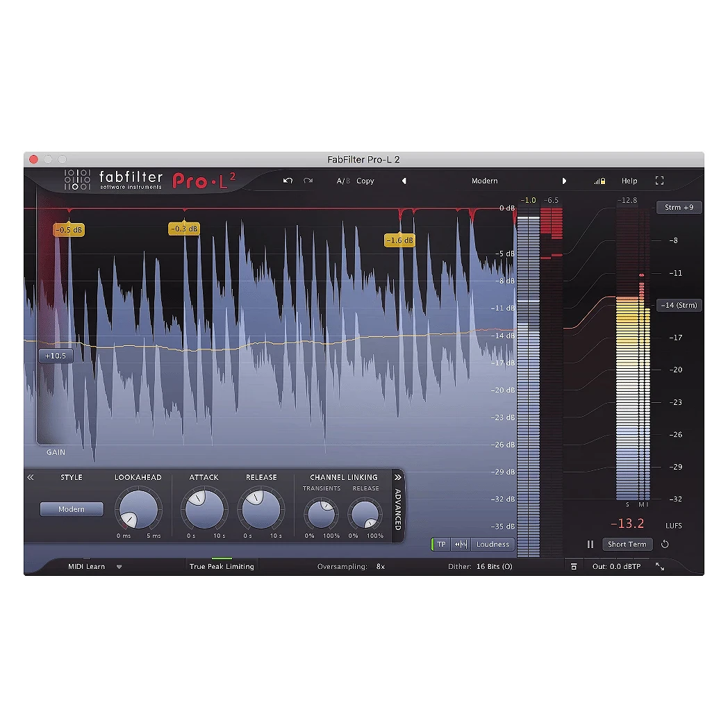This screenshot has height=728, width=728.
Task: Open the Modern style selector button
Action: 72,509
